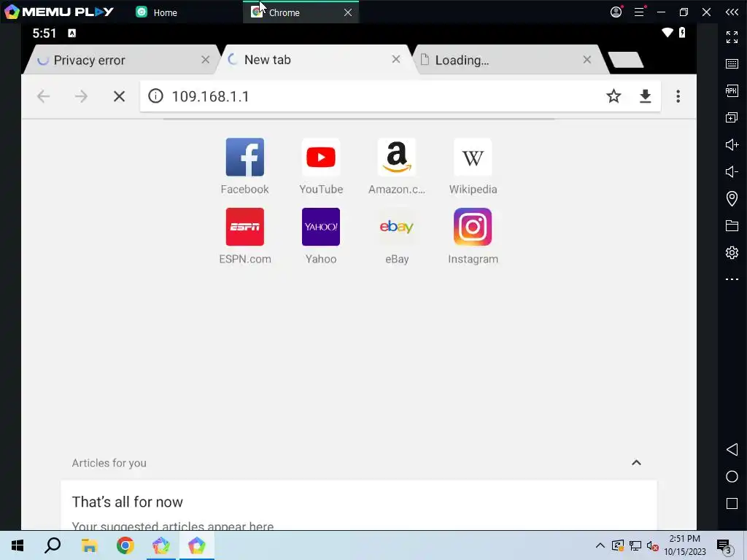747x560 pixels.
Task: Close the Loading tab
Action: pyautogui.click(x=587, y=60)
